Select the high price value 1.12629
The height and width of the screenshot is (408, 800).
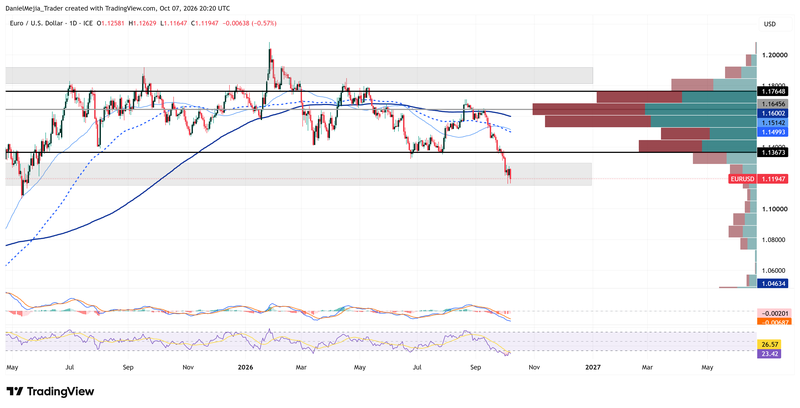143,23
